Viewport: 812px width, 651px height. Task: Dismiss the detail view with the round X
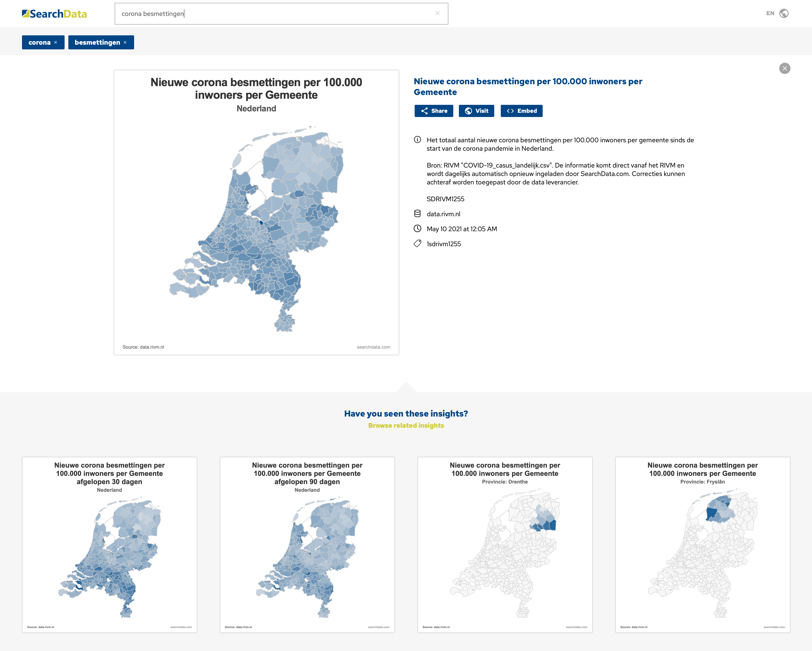point(785,68)
